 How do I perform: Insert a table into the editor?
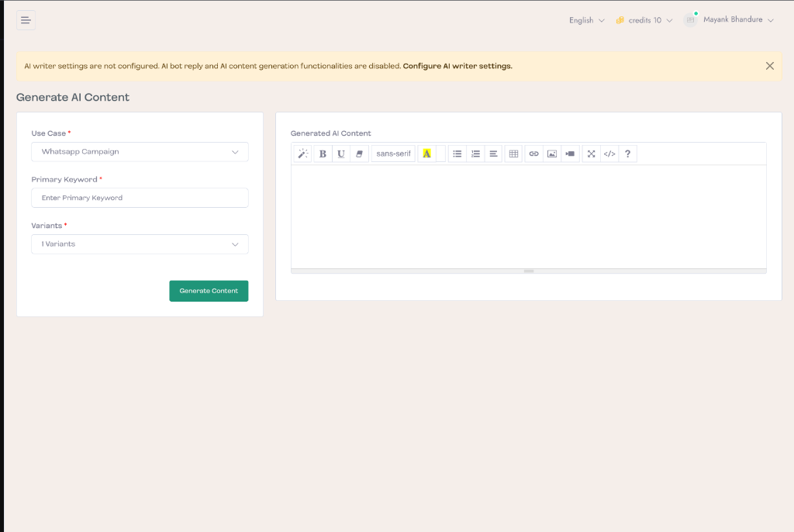point(513,154)
